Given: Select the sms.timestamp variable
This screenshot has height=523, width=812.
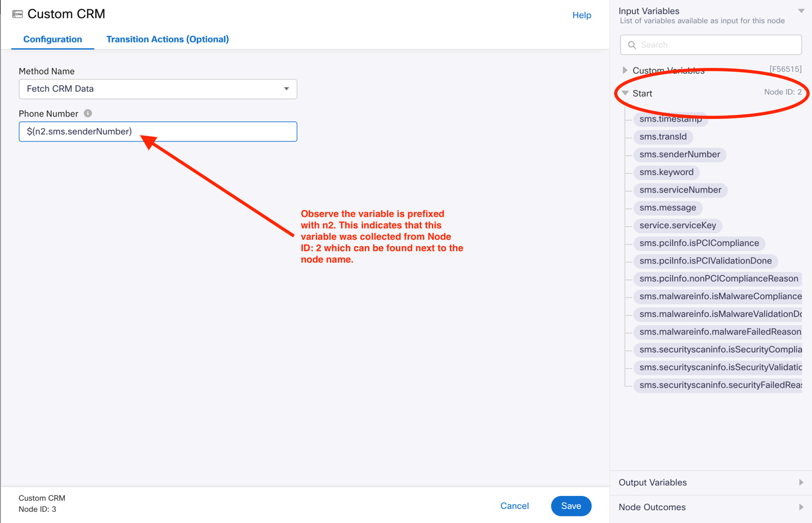Looking at the screenshot, I should click(x=671, y=119).
